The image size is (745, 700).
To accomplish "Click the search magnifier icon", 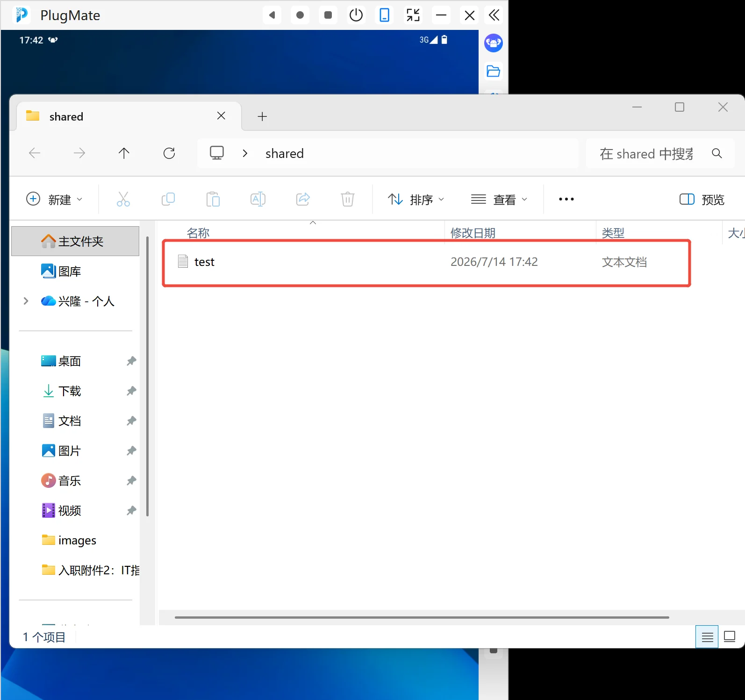I will [717, 153].
